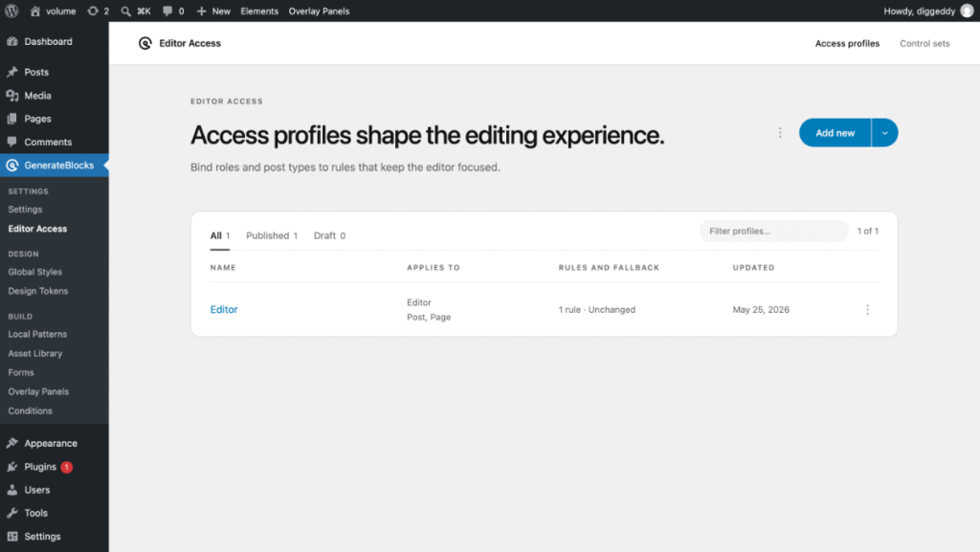Open Overlay Panels in sidebar

(38, 391)
